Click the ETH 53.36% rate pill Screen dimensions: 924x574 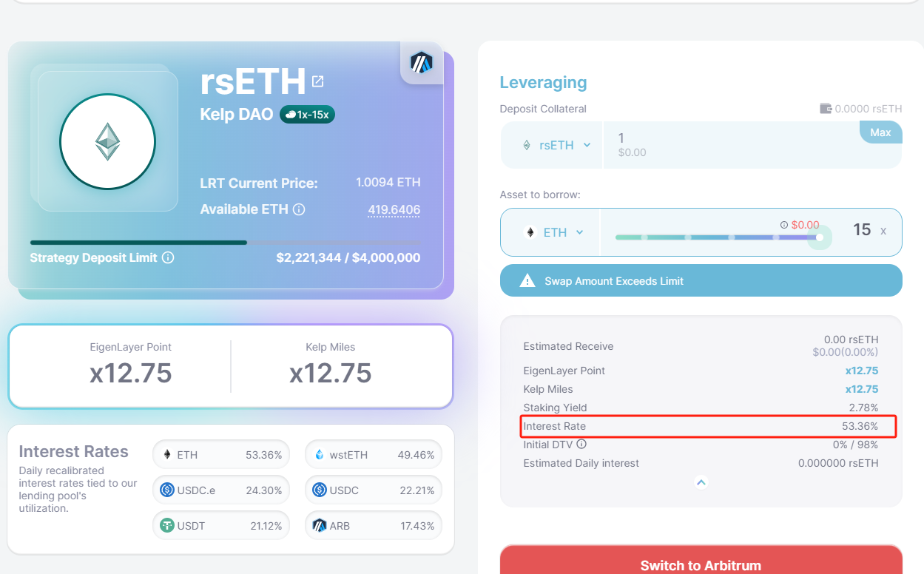click(221, 455)
